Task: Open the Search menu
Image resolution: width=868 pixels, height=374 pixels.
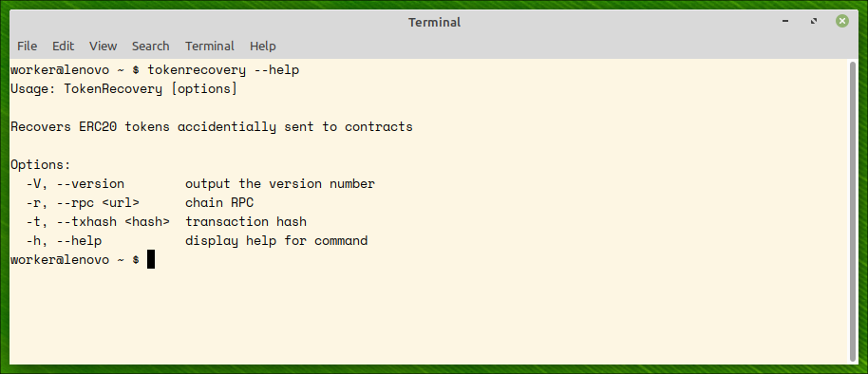Action: [151, 46]
